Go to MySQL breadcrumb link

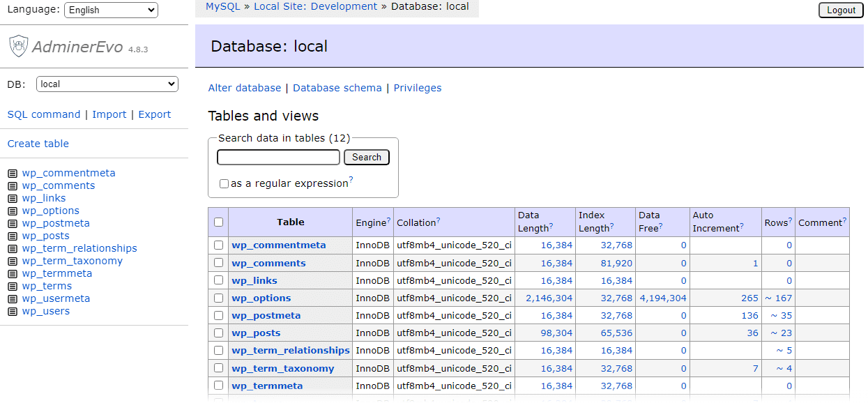222,6
